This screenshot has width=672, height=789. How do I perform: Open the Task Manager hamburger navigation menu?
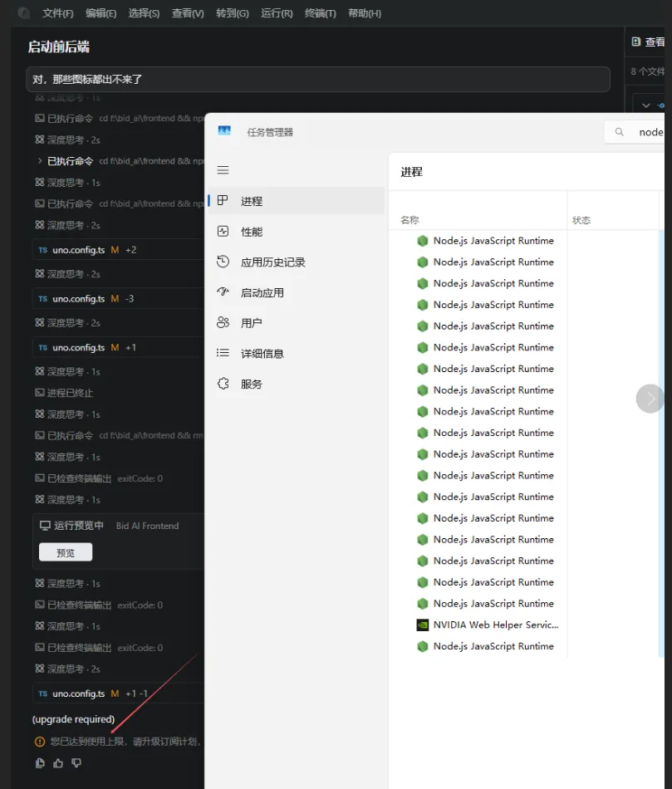tap(223, 170)
